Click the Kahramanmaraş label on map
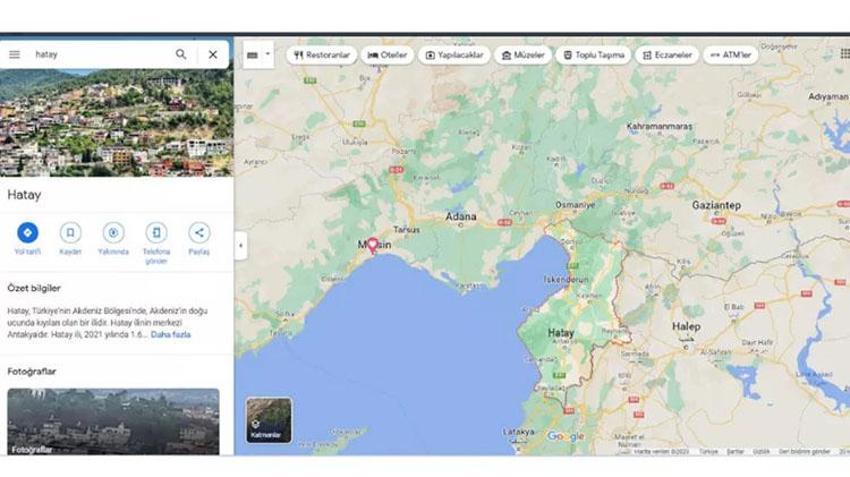This screenshot has height=477, width=850. pos(659,126)
